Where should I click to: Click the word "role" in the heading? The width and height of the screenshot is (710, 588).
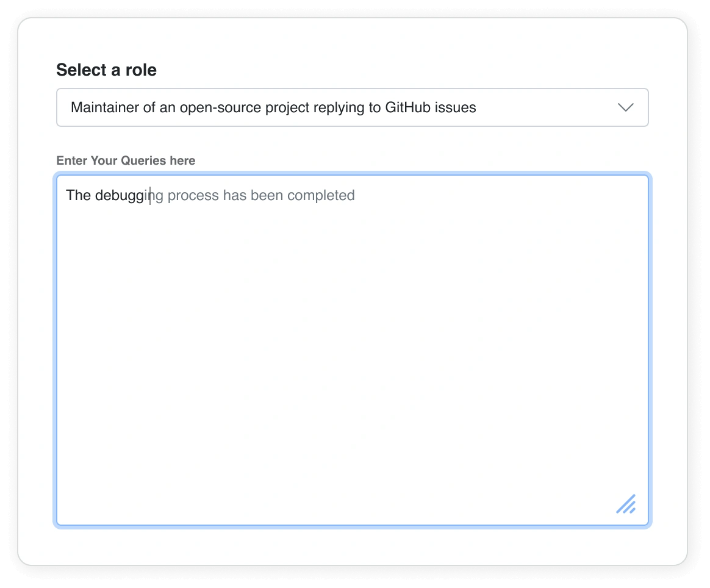142,70
